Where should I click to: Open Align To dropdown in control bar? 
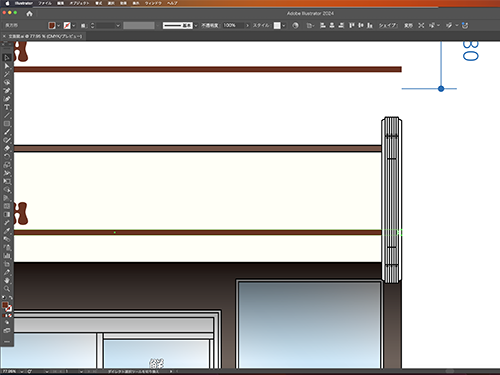click(x=310, y=25)
